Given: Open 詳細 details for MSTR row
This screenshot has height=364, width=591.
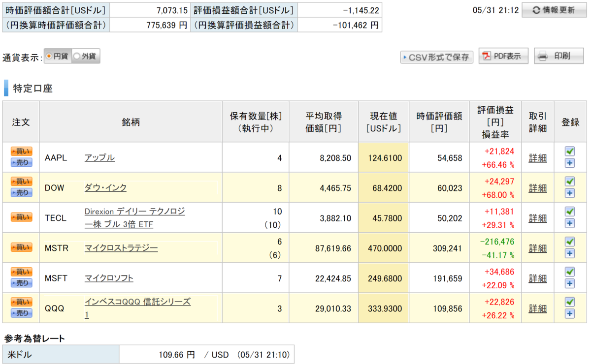Looking at the screenshot, I should [537, 248].
